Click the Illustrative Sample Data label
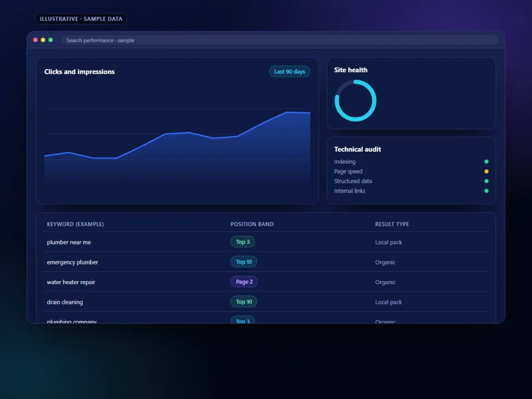 (x=81, y=19)
